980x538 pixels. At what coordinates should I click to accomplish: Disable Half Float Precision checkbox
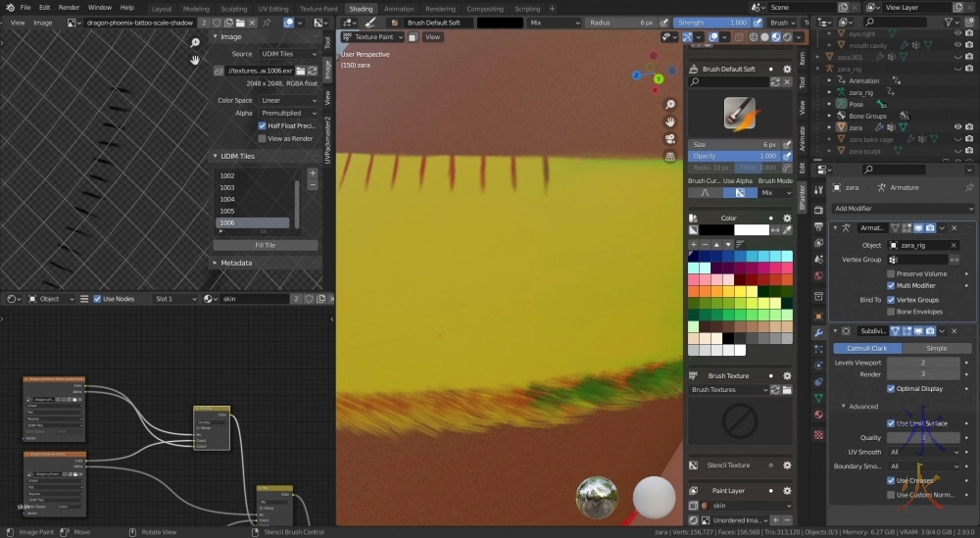pos(262,125)
